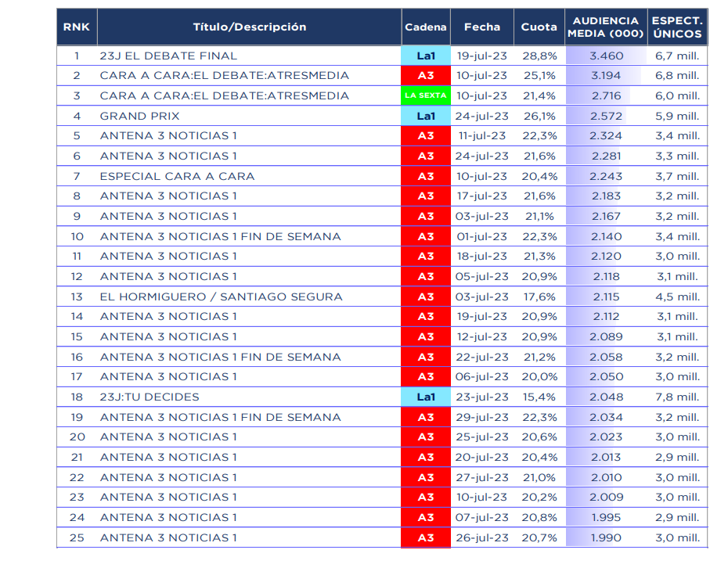The height and width of the screenshot is (575, 728).
Task: Click the cuota value 20,0%
Action: 539,377
